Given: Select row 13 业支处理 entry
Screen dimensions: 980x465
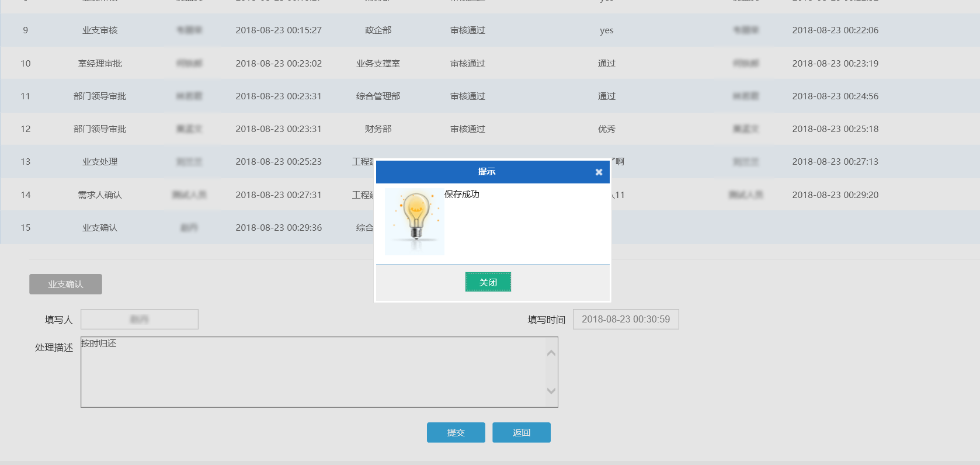Looking at the screenshot, I should click(x=100, y=162).
